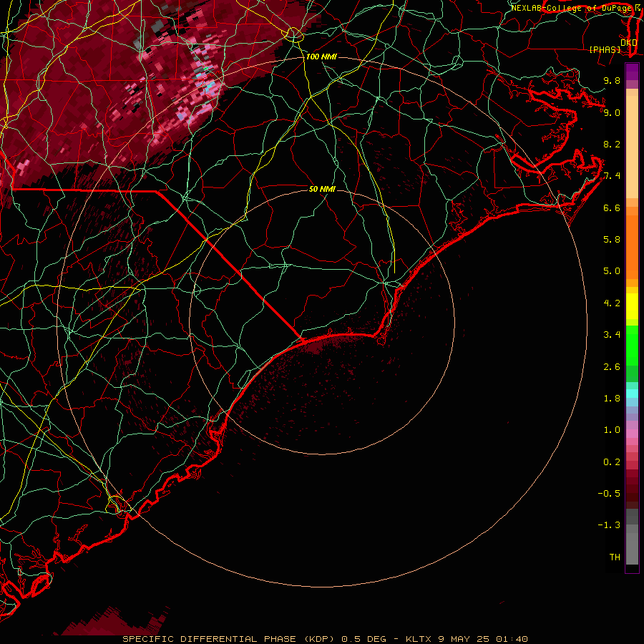Image resolution: width=644 pixels, height=644 pixels.
Task: Click the 9.8 value on color scale
Action: click(612, 80)
